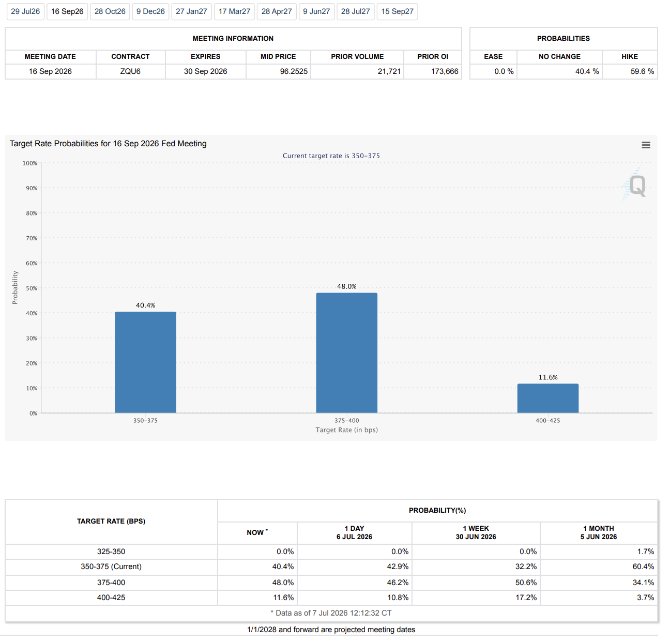Click the 375-400 row label in table
This screenshot has width=670, height=644.
click(111, 582)
